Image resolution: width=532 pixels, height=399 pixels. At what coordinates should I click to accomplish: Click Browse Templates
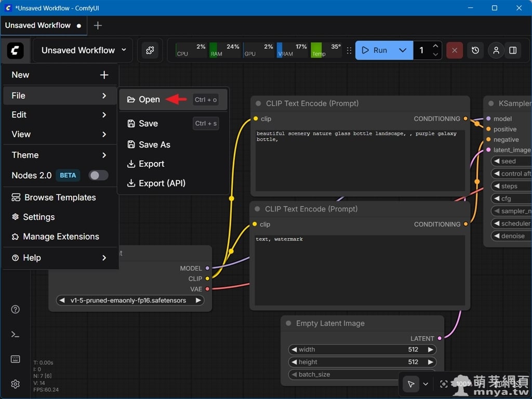point(60,197)
